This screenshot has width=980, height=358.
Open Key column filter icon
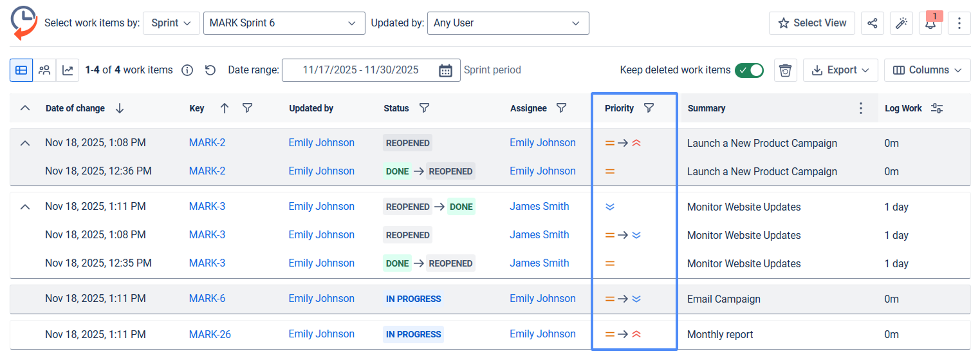247,108
